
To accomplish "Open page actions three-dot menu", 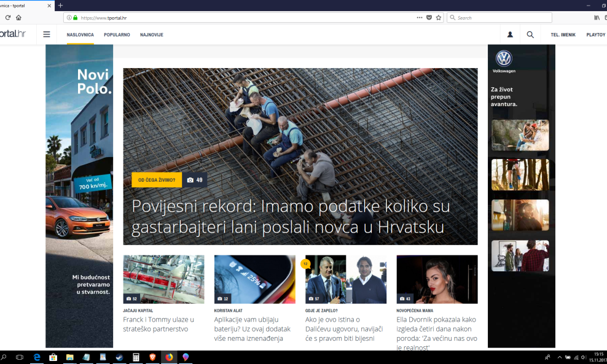I will coord(419,17).
